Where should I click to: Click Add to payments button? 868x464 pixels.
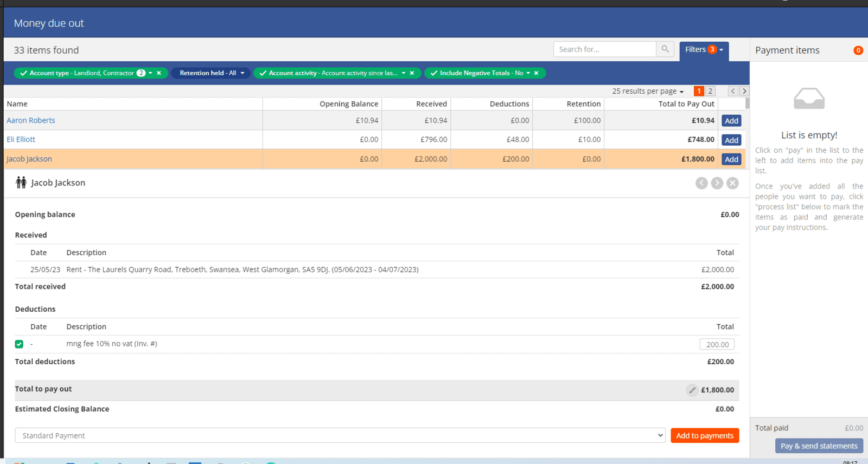[704, 436]
